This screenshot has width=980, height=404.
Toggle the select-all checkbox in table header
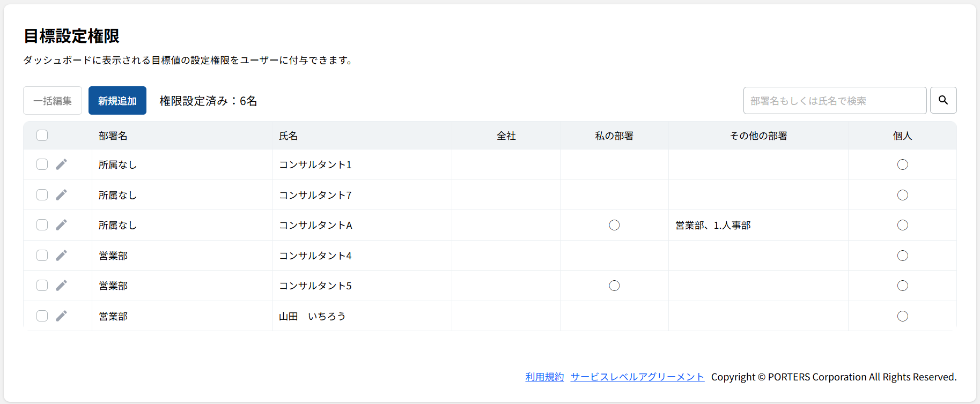pos(42,136)
